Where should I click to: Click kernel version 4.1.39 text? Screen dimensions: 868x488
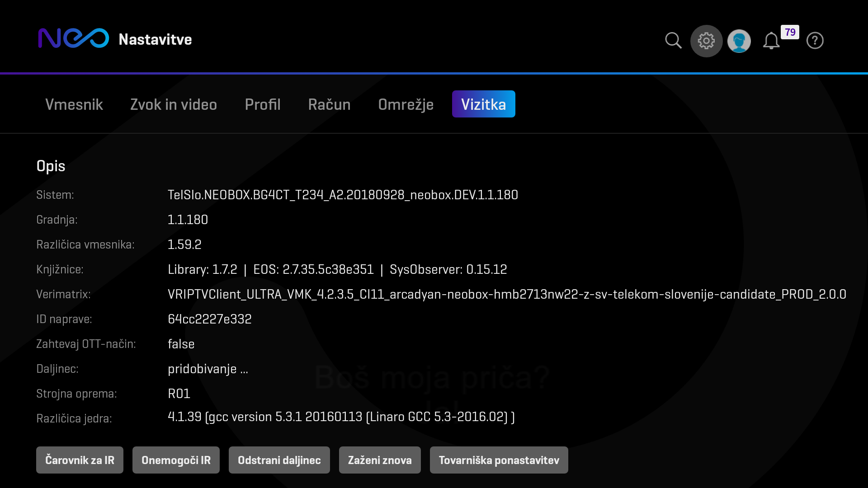pos(341,417)
